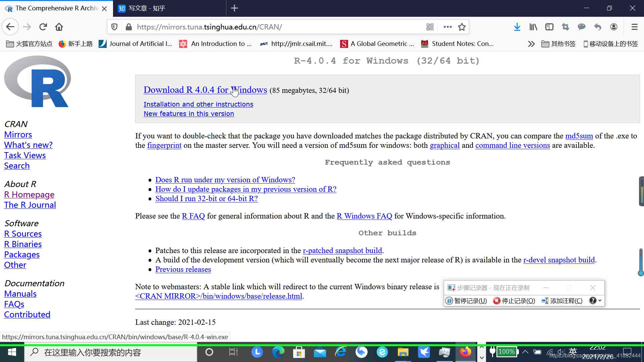
Task: Click the page vertical scrollbar thumb
Action: (x=641, y=191)
